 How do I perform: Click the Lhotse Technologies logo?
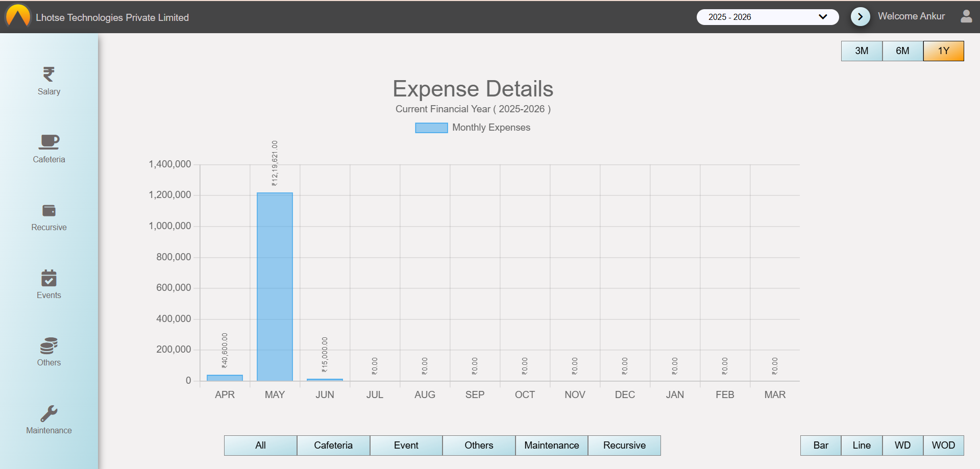[x=18, y=16]
